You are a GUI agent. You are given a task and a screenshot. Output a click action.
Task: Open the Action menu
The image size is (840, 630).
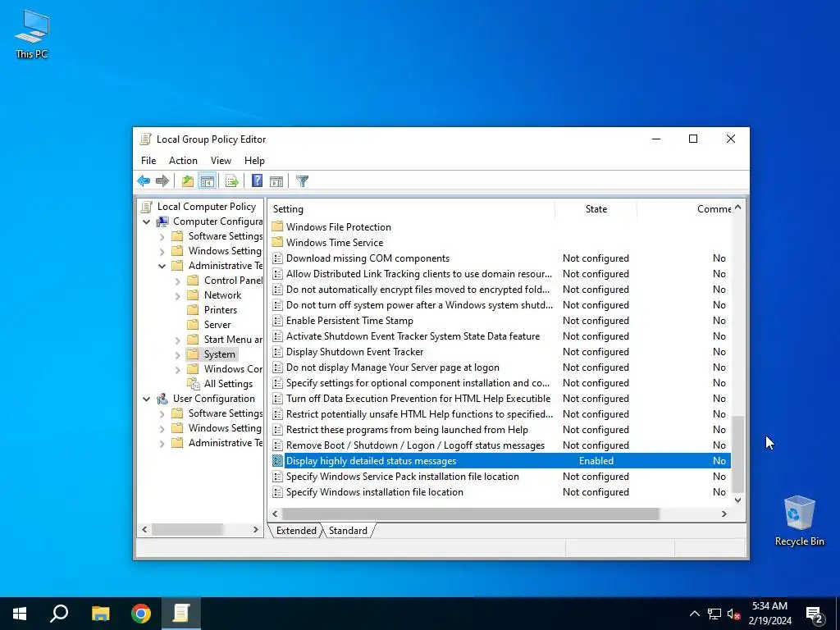[183, 161]
